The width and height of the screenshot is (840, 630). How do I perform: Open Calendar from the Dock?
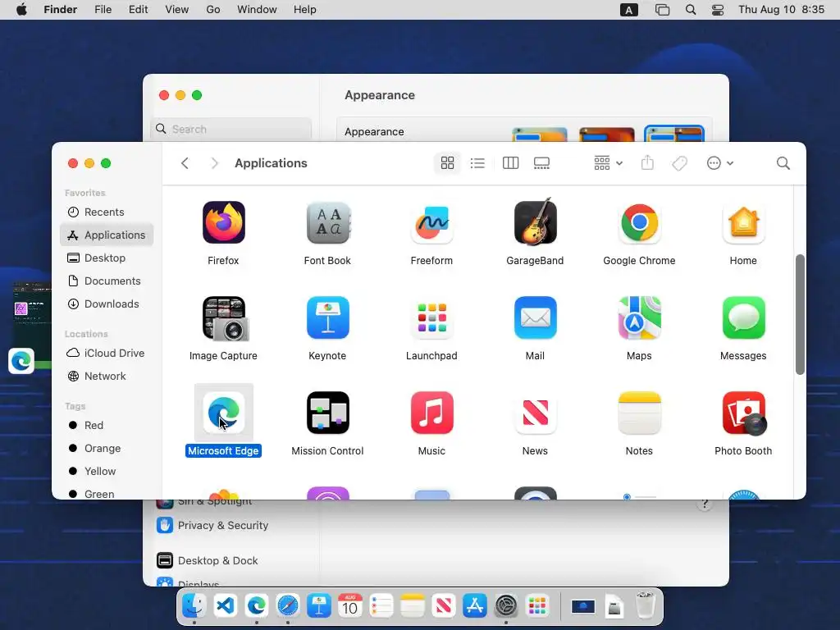[x=349, y=606]
